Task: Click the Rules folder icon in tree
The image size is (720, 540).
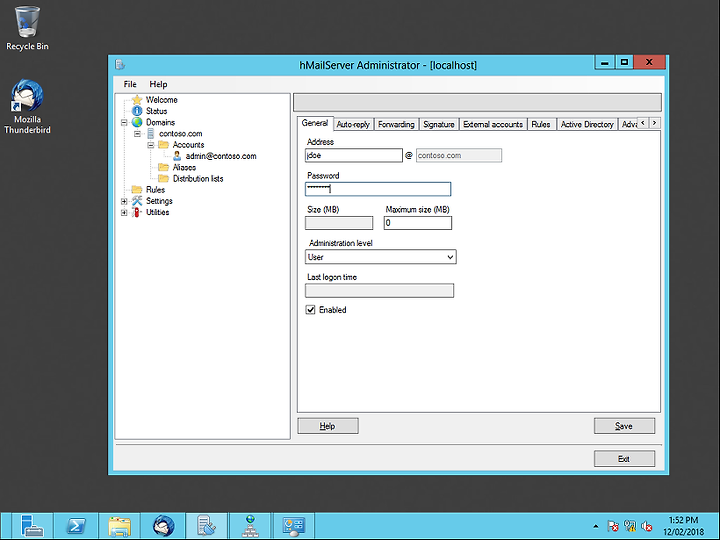Action: tap(137, 190)
